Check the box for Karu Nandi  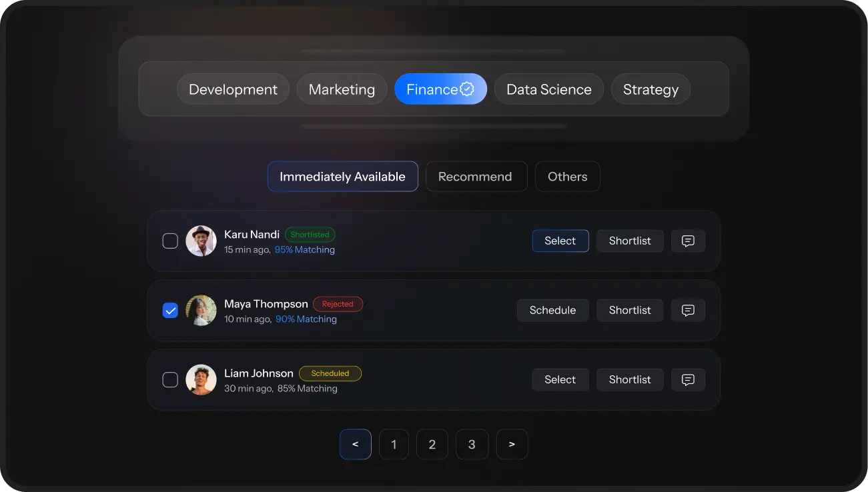coord(170,241)
